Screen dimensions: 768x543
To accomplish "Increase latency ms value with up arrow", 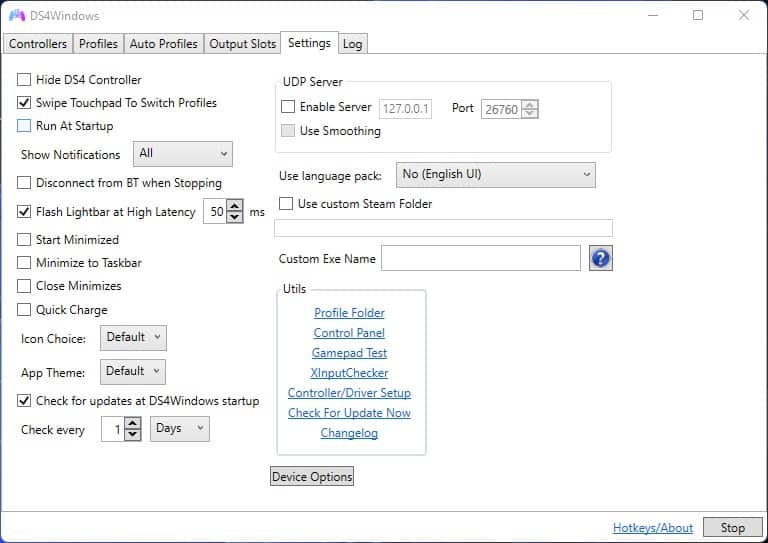I will [235, 206].
